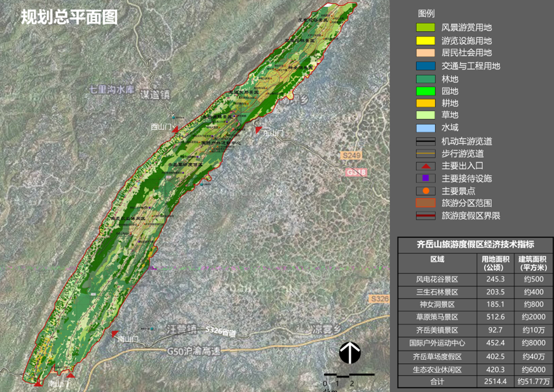Click the pink G318 road badge
Image resolution: width=554 pixels, height=392 pixels.
pyautogui.click(x=356, y=172)
